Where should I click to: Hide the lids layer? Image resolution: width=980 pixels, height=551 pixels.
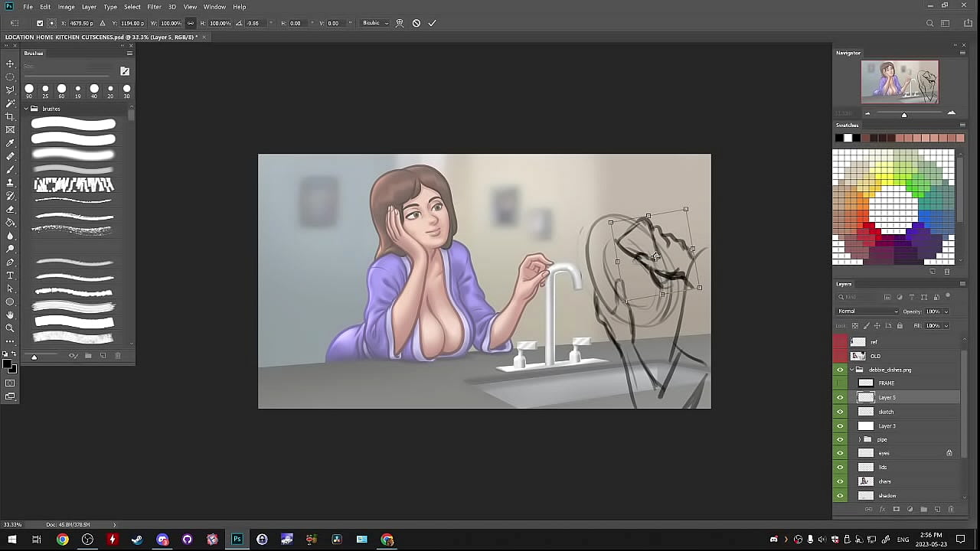pos(840,467)
